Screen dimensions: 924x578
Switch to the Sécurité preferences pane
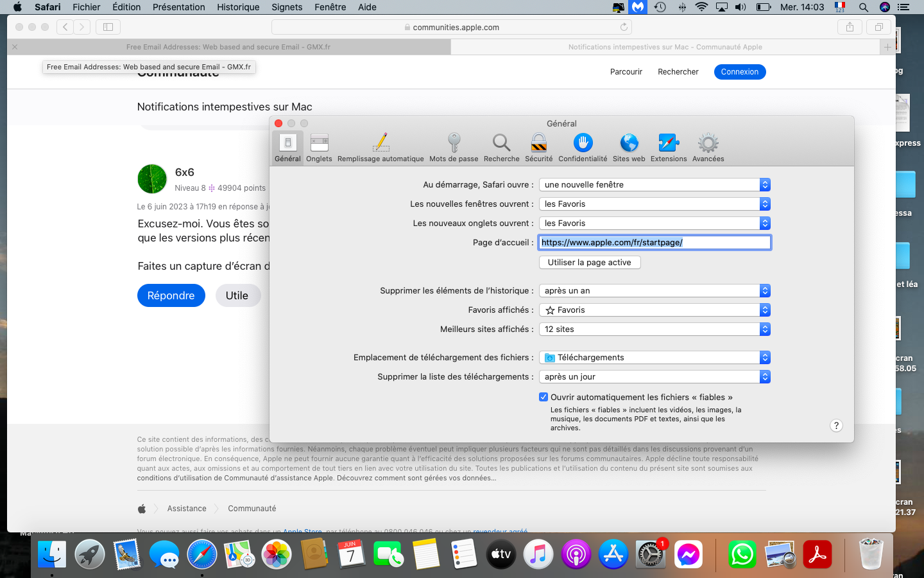coord(538,148)
